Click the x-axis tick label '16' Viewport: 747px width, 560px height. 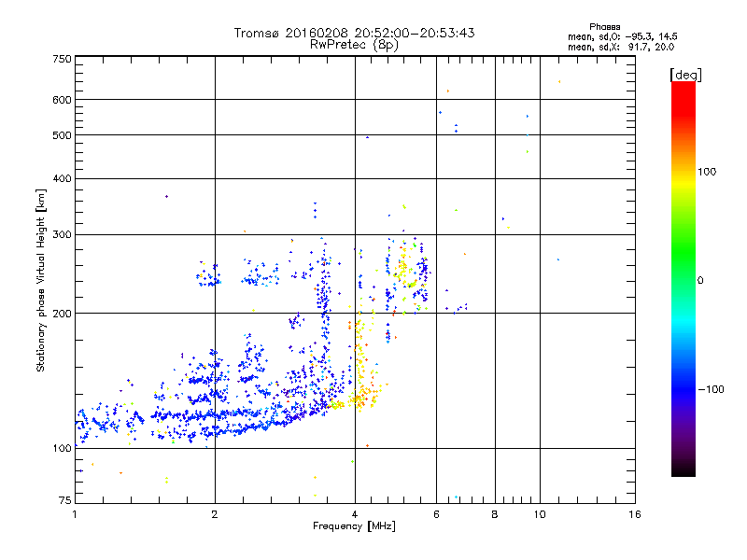pyautogui.click(x=635, y=514)
